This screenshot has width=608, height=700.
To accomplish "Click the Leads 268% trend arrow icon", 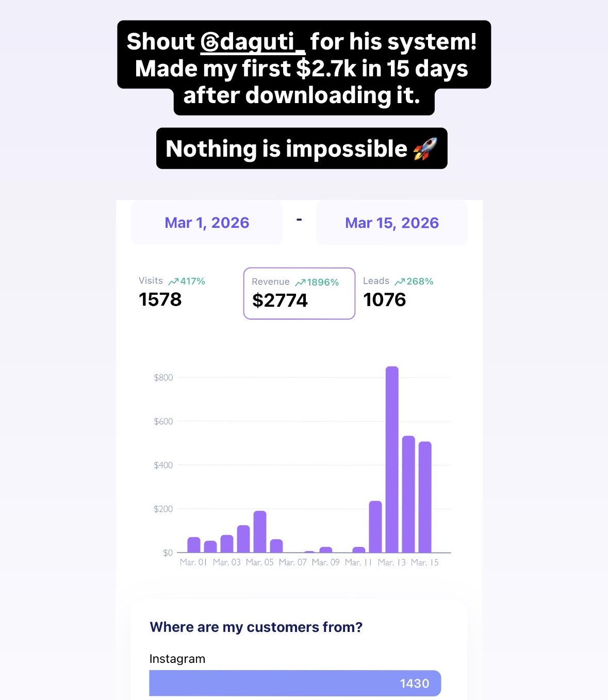I will pos(400,281).
